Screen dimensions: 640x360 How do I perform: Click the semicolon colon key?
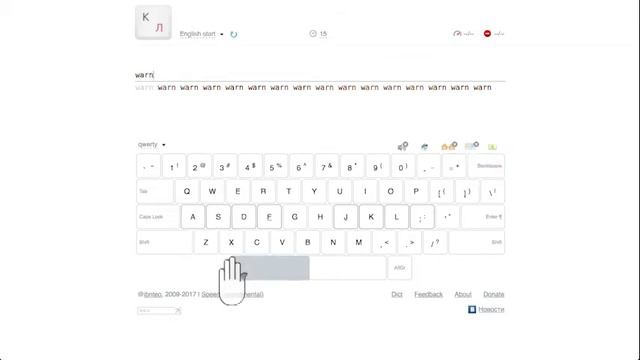(x=422, y=217)
